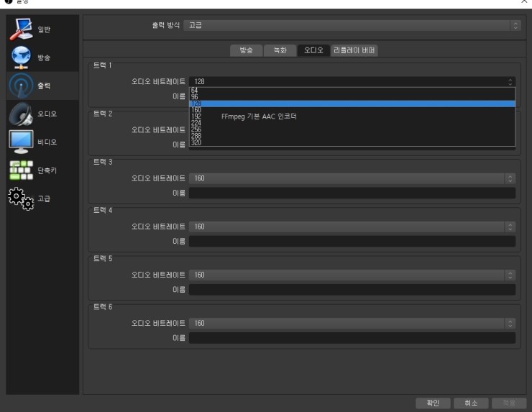This screenshot has width=532, height=412.
Task: Switch to the 녹화 tab
Action: point(280,50)
